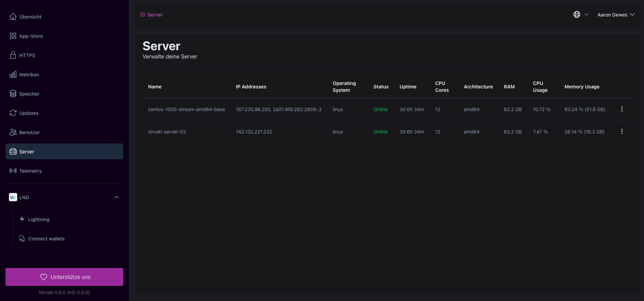644x301 pixels.
Task: Click Online status of nirvati-server-03
Action: coord(380,132)
